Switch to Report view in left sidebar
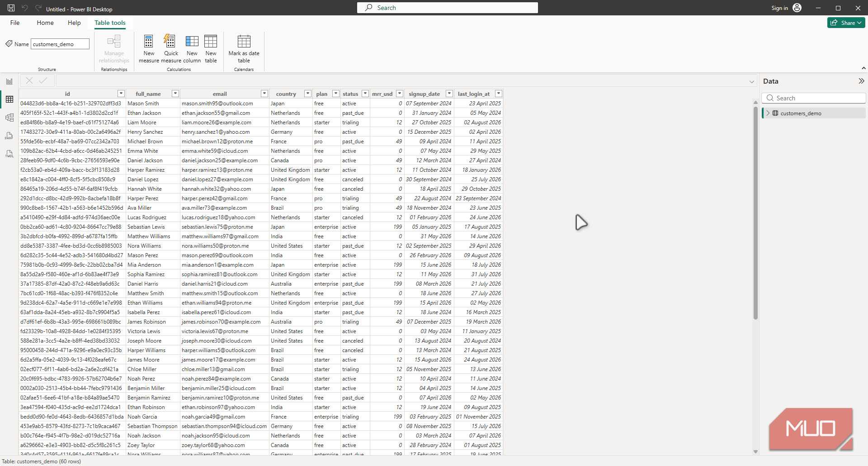The width and height of the screenshot is (868, 466). click(x=9, y=81)
